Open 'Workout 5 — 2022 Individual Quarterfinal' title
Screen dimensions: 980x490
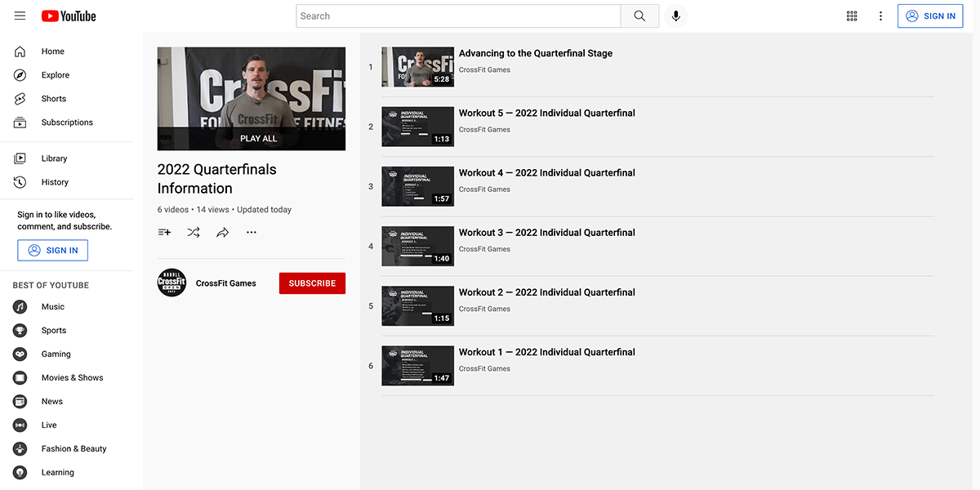(547, 113)
